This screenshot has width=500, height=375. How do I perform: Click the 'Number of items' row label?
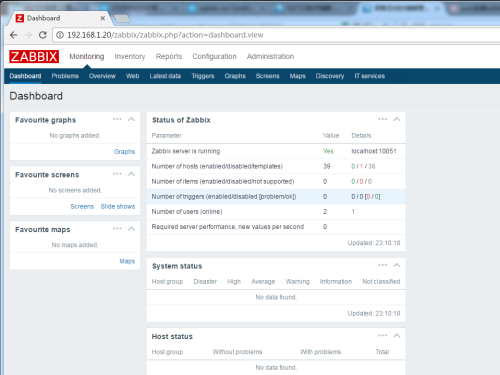coord(223,181)
